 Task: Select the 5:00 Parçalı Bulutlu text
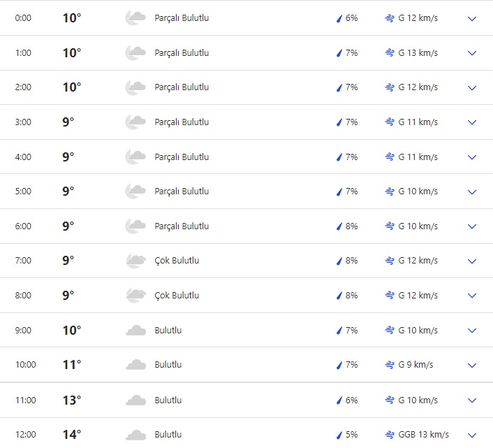(x=182, y=192)
